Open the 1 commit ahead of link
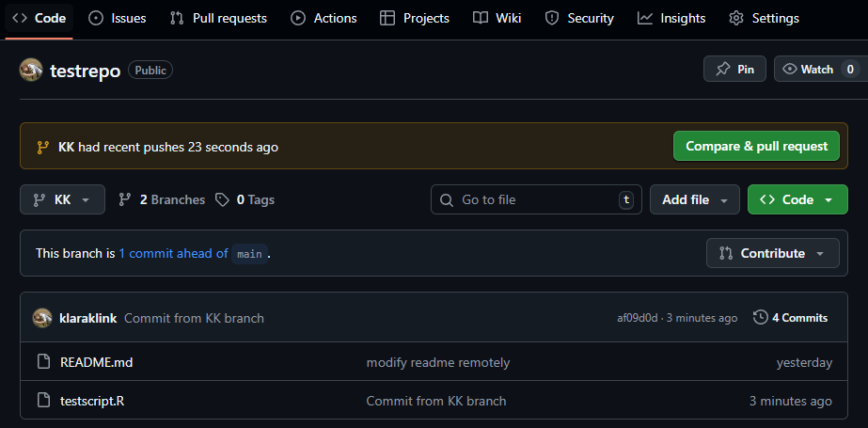Screen dimensions: 868x428 pos(173,253)
